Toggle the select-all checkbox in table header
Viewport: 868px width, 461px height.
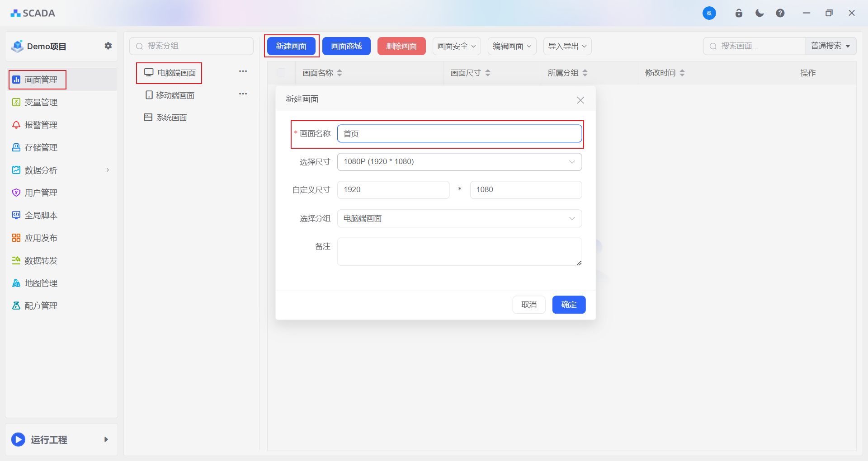pyautogui.click(x=281, y=73)
